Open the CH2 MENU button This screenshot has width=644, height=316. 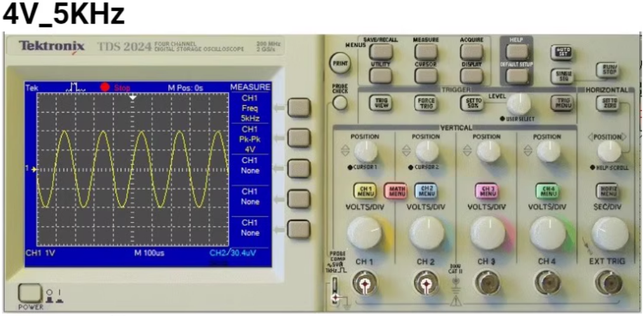pyautogui.click(x=425, y=191)
